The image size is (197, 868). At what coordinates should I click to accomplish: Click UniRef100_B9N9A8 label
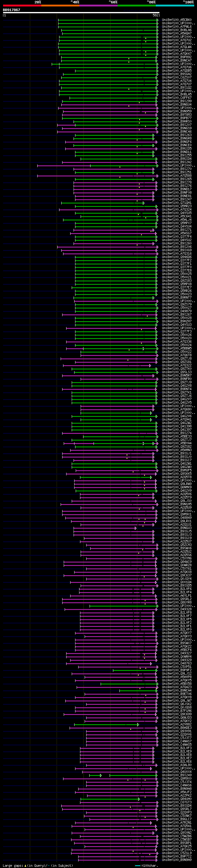pos(176,788)
